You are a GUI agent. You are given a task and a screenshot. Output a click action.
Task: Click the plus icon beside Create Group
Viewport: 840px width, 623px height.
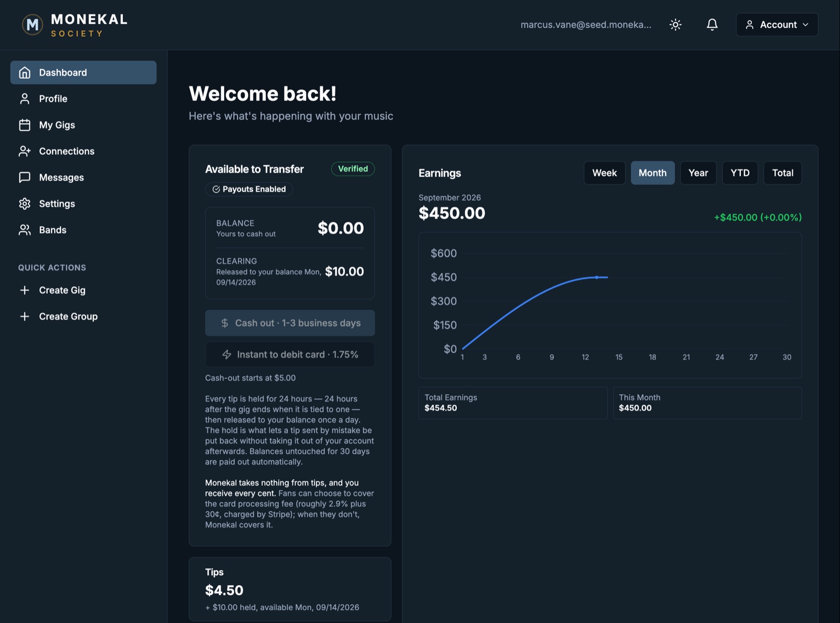click(x=25, y=316)
